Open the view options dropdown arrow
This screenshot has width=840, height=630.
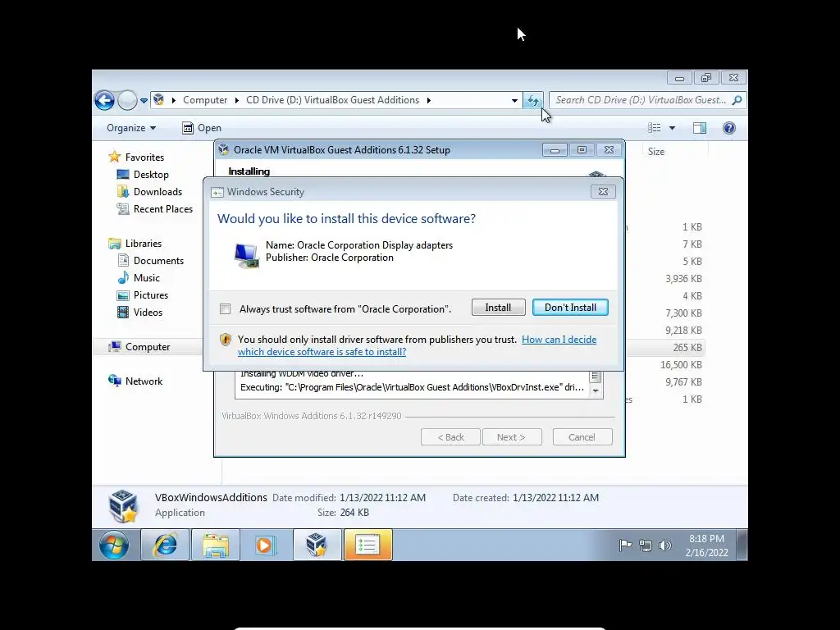point(673,128)
